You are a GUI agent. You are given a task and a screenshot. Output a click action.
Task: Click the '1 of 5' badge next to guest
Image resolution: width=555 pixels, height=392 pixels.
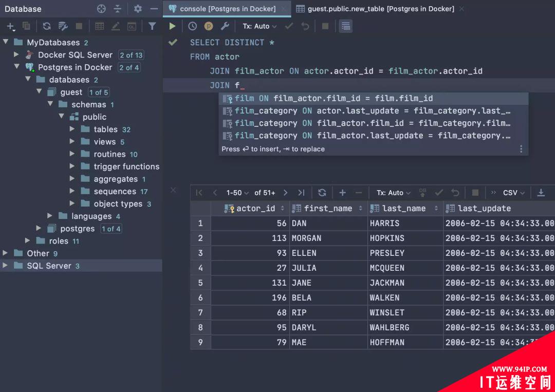coord(99,92)
